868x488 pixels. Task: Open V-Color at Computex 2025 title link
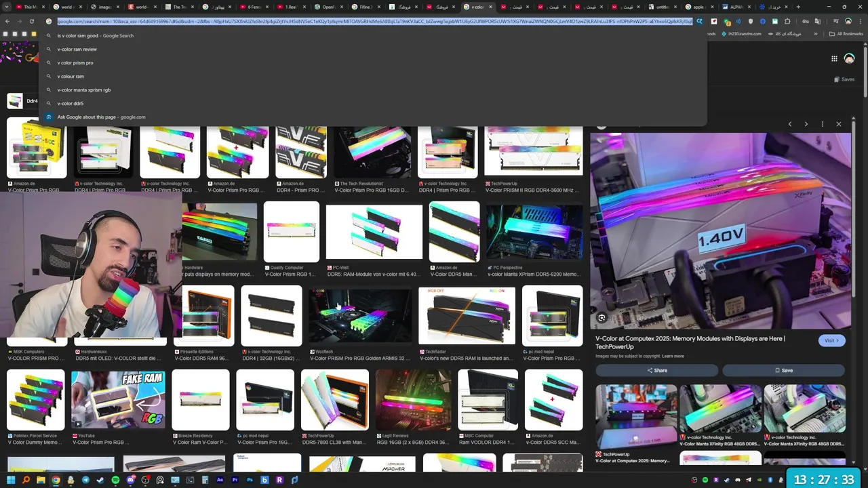pos(690,342)
